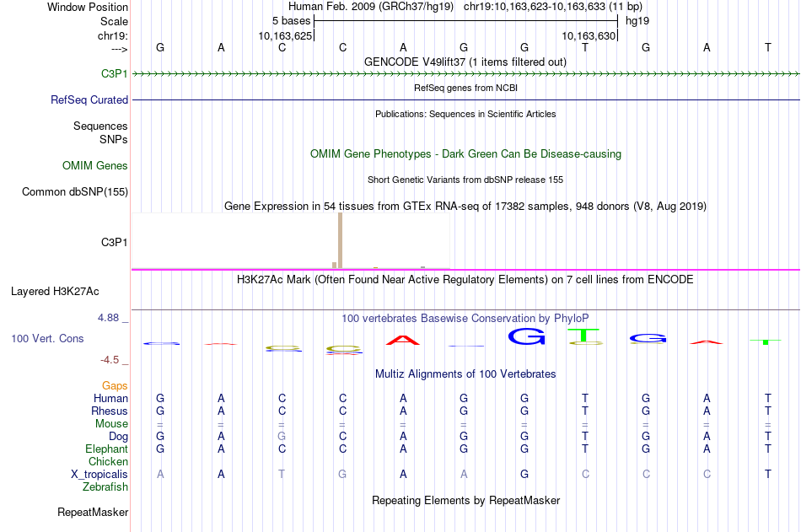
Task: Click the -4.5 PhyloP lower scale value
Action: [110, 360]
